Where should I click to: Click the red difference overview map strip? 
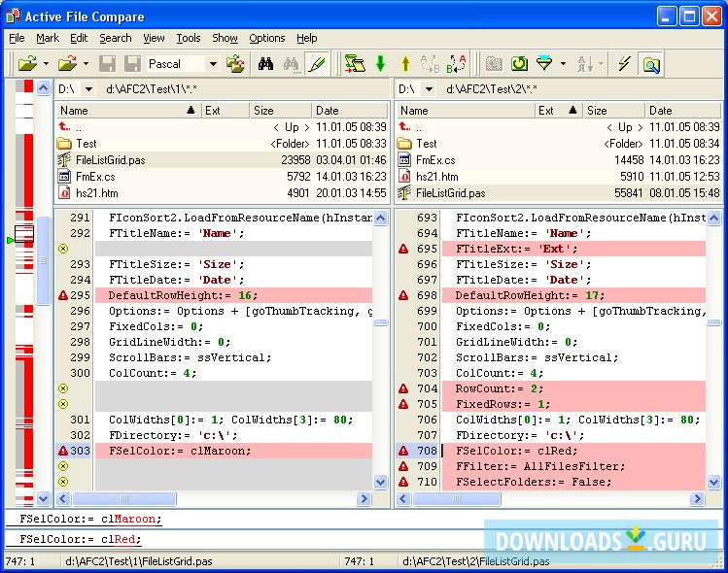tap(24, 292)
